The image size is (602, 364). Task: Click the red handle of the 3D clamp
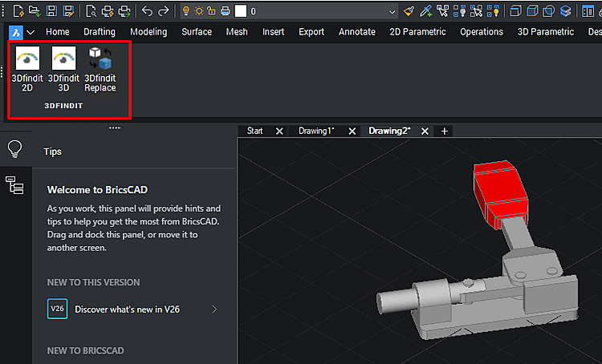point(500,194)
